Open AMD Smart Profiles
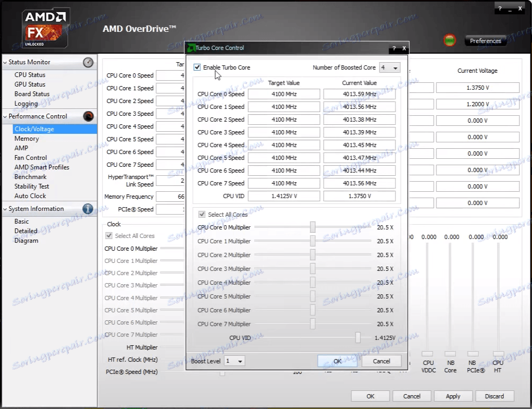The image size is (532, 409). pyautogui.click(x=42, y=167)
